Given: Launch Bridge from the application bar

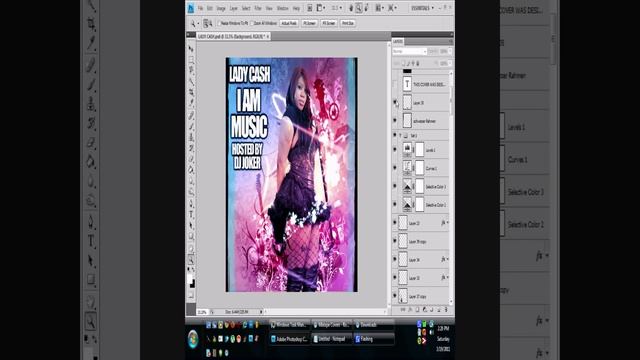Looking at the screenshot, I should (310, 8).
